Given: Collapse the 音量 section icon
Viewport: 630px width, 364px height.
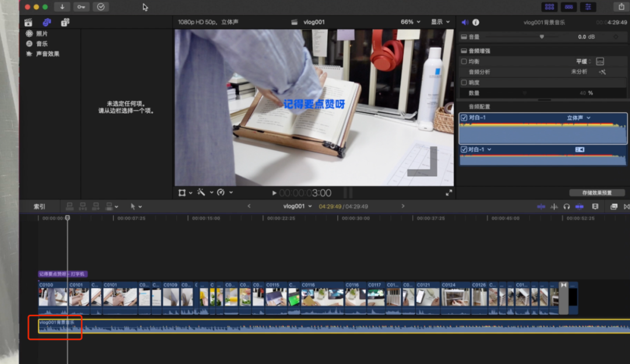Looking at the screenshot, I should point(464,37).
